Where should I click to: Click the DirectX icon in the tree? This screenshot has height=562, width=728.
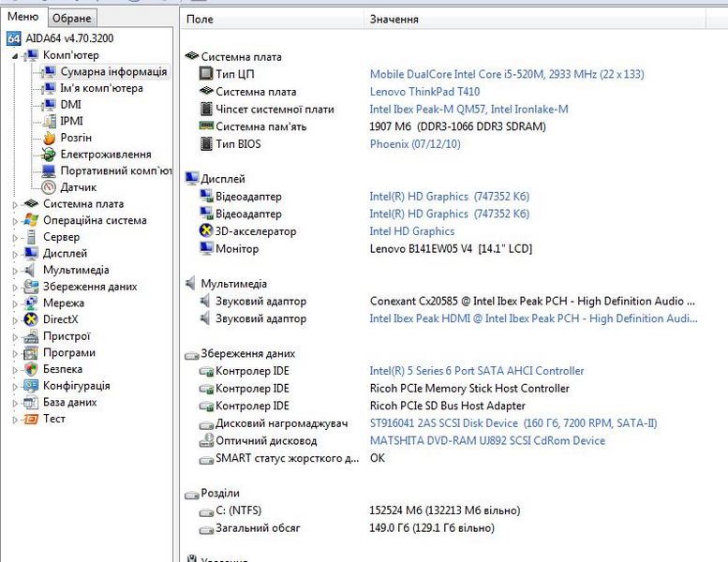coord(31,319)
